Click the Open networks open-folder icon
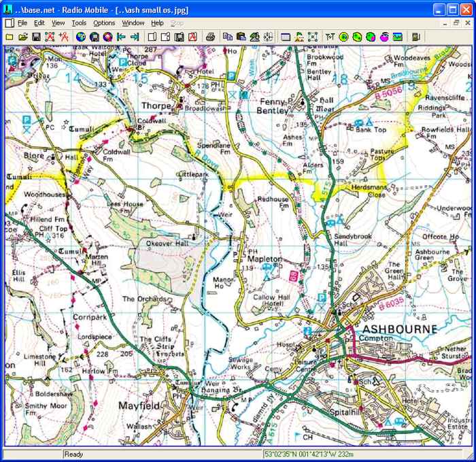 point(22,37)
